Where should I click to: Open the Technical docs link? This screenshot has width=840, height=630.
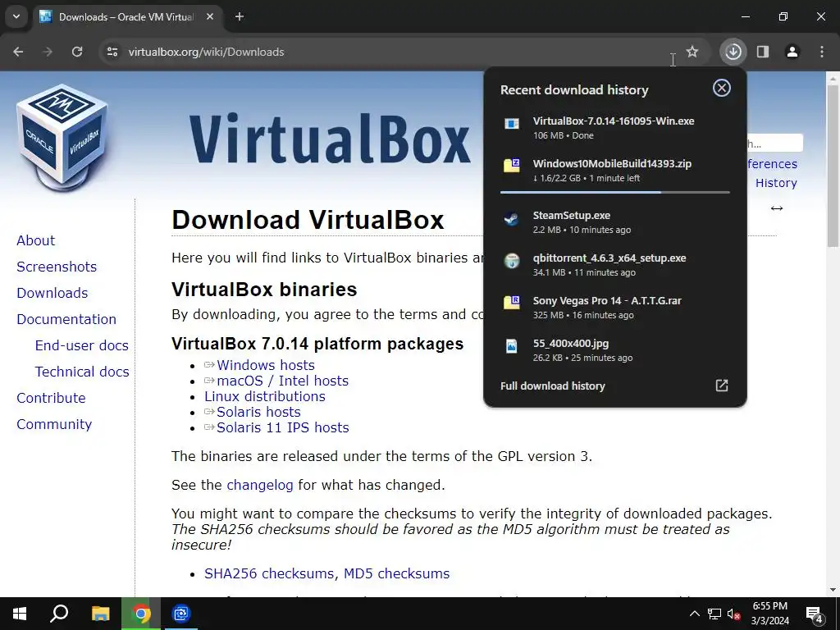click(x=82, y=372)
